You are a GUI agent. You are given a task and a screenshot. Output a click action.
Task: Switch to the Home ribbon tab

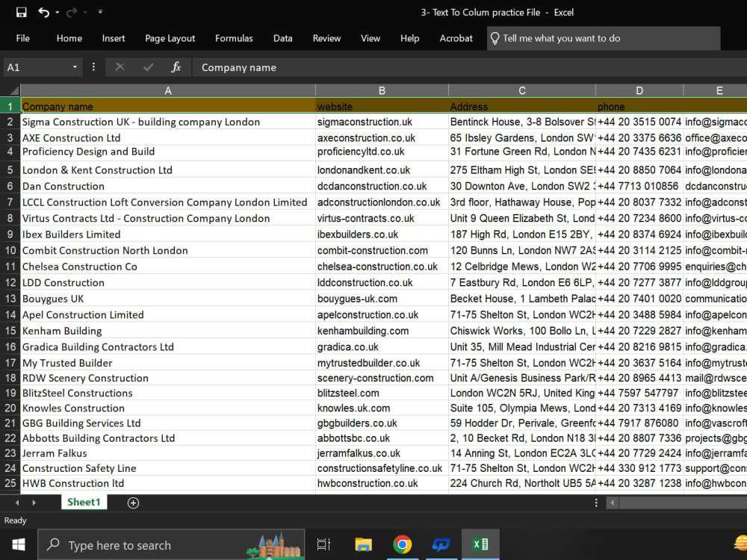coord(69,39)
